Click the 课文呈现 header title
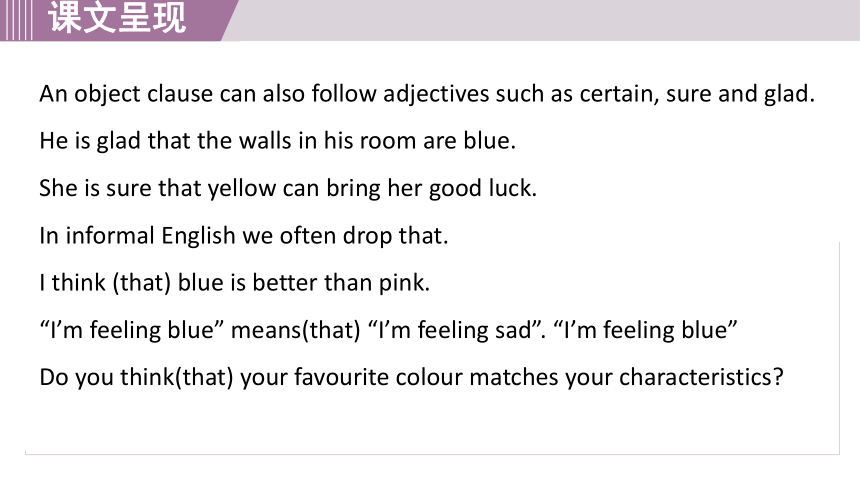Viewport: 860px width, 484px height. pos(117,18)
